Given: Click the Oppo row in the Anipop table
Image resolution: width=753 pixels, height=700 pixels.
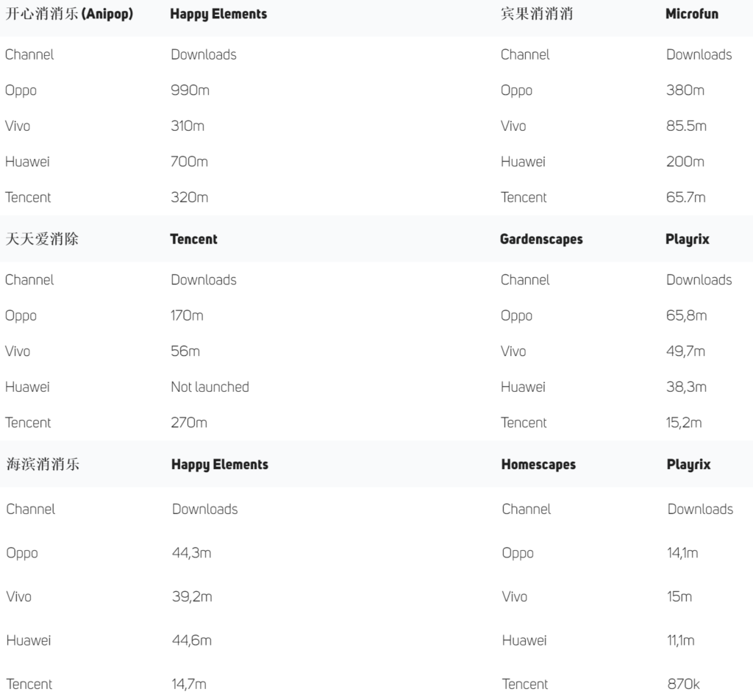Looking at the screenshot, I should (x=21, y=90).
